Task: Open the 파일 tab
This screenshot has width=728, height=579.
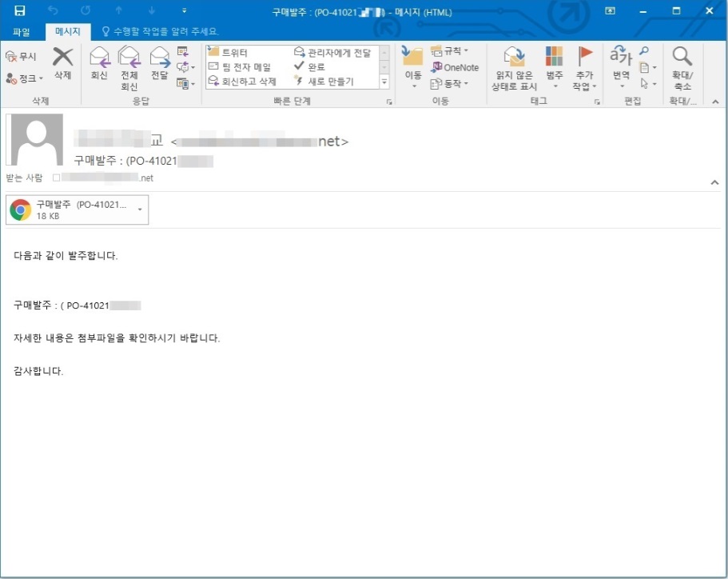Action: tap(22, 32)
